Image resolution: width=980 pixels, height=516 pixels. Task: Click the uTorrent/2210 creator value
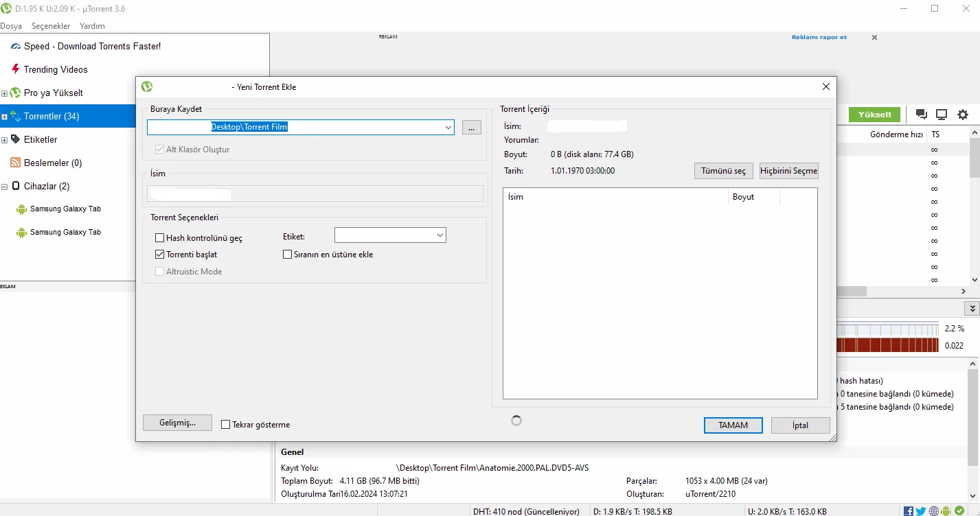[710, 494]
